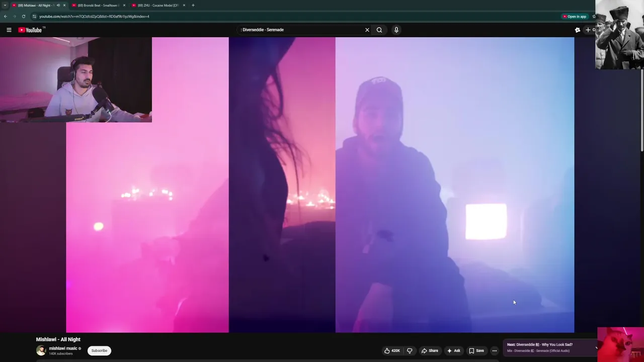Close the Bronski Beat tab

point(124,5)
